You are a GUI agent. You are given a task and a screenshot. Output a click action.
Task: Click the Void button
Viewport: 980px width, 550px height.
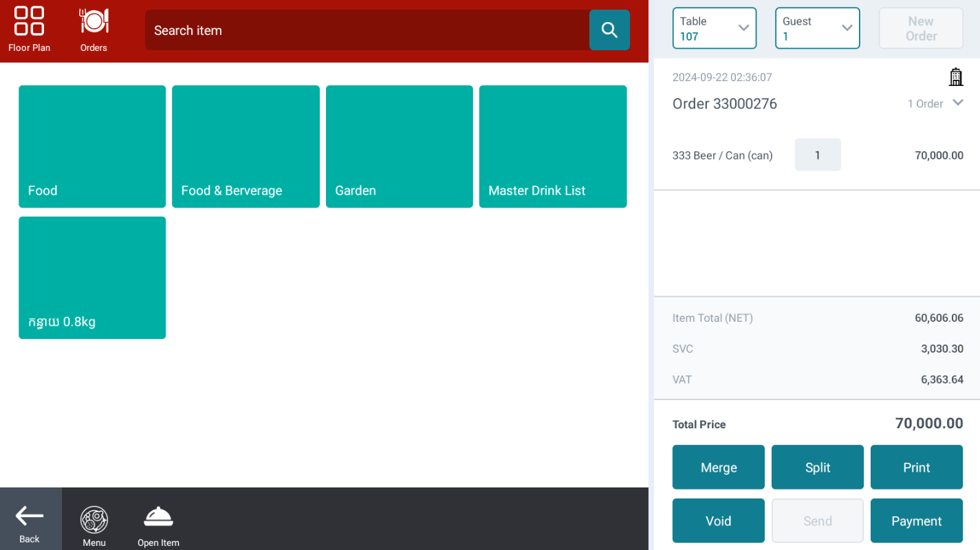718,521
